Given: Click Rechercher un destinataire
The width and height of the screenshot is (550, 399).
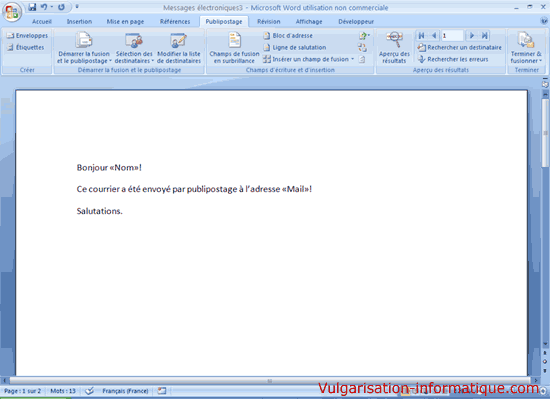Looking at the screenshot, I should [460, 47].
